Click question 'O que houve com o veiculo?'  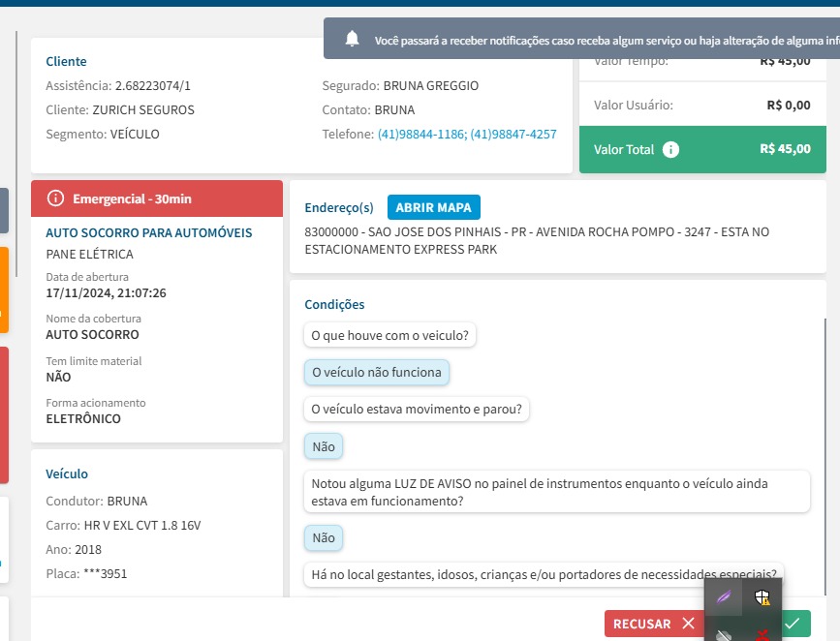tap(390, 335)
